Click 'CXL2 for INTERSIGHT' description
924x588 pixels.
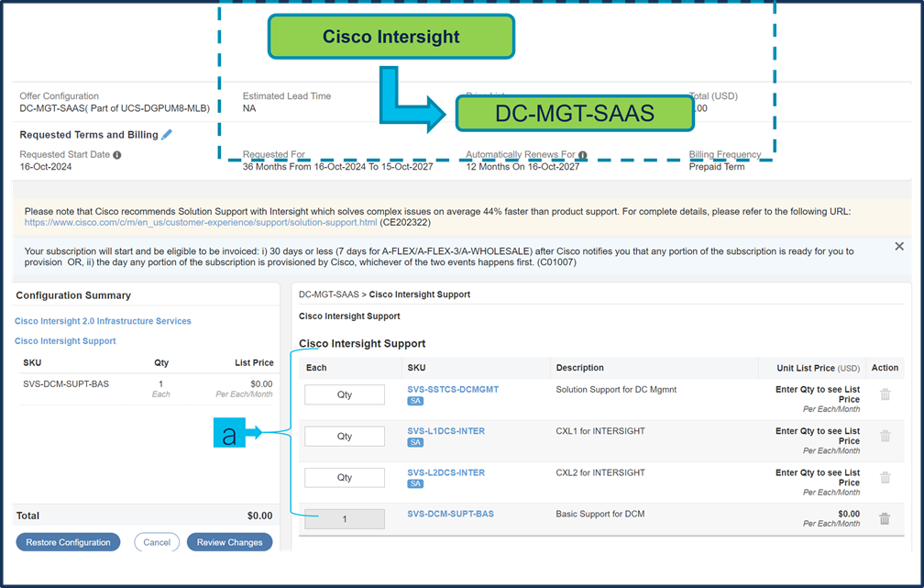click(x=600, y=472)
